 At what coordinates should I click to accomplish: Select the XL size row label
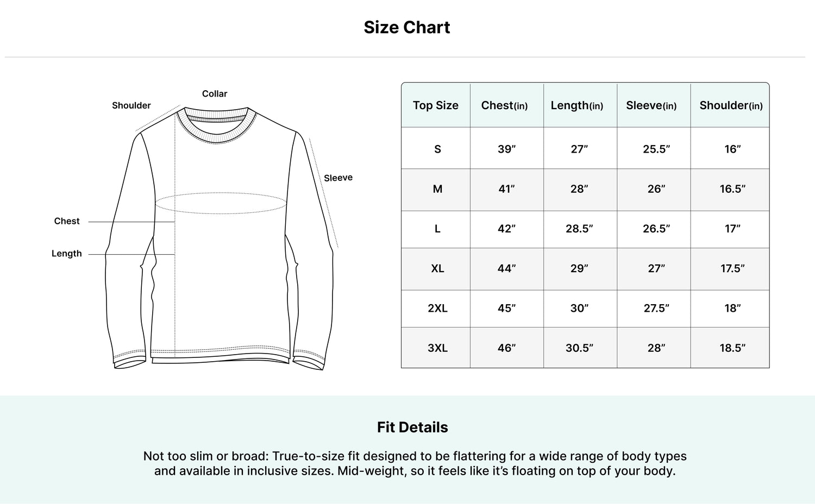pyautogui.click(x=437, y=268)
